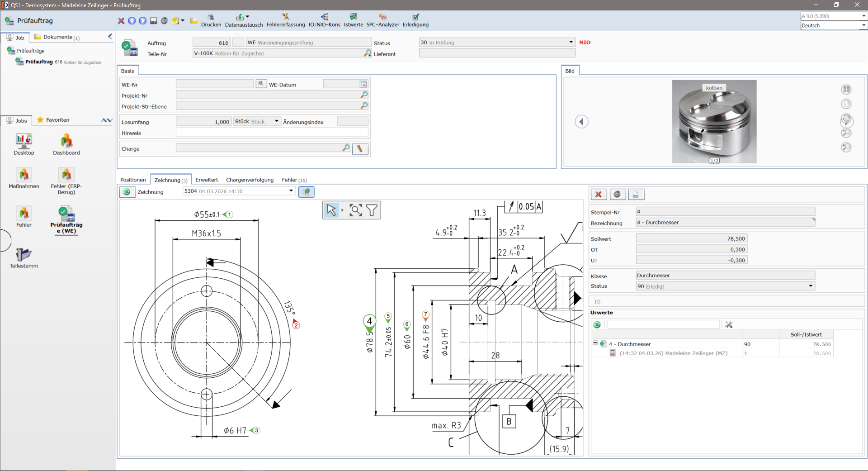Open the Prüfaufträge (WE) shortcut
The image size is (868, 471).
[66, 220]
